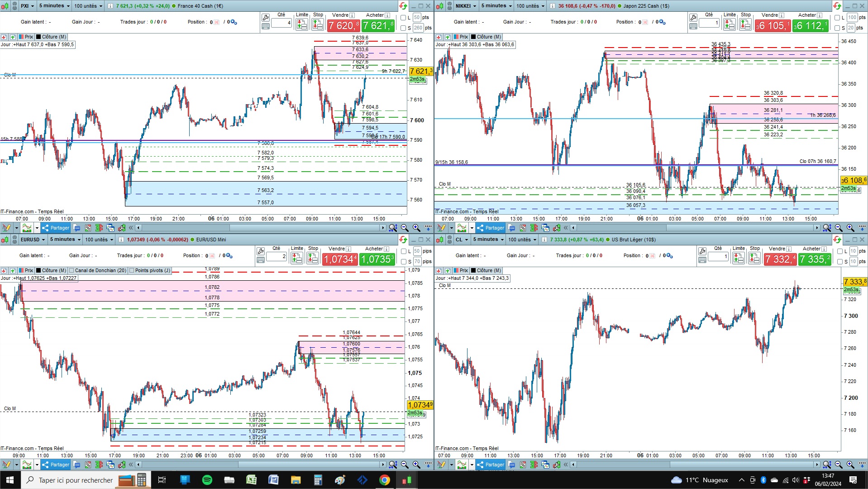
Task: Open the 100 unités dropdown in PXI window
Action: coord(88,6)
